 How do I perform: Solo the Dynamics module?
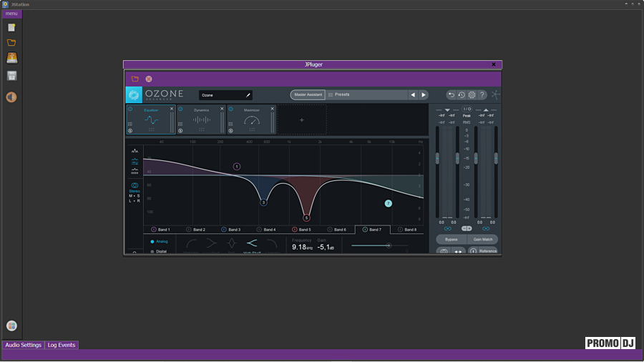[x=180, y=131]
